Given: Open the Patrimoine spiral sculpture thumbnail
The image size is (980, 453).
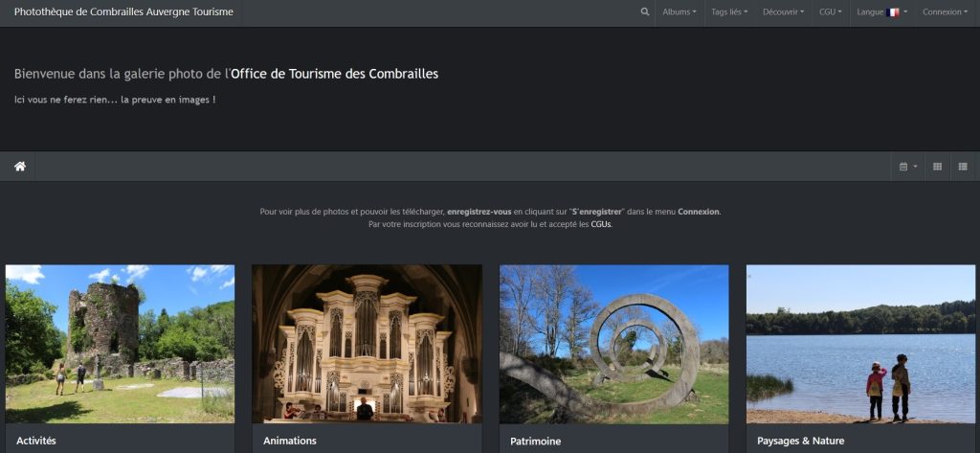Looking at the screenshot, I should [x=613, y=344].
